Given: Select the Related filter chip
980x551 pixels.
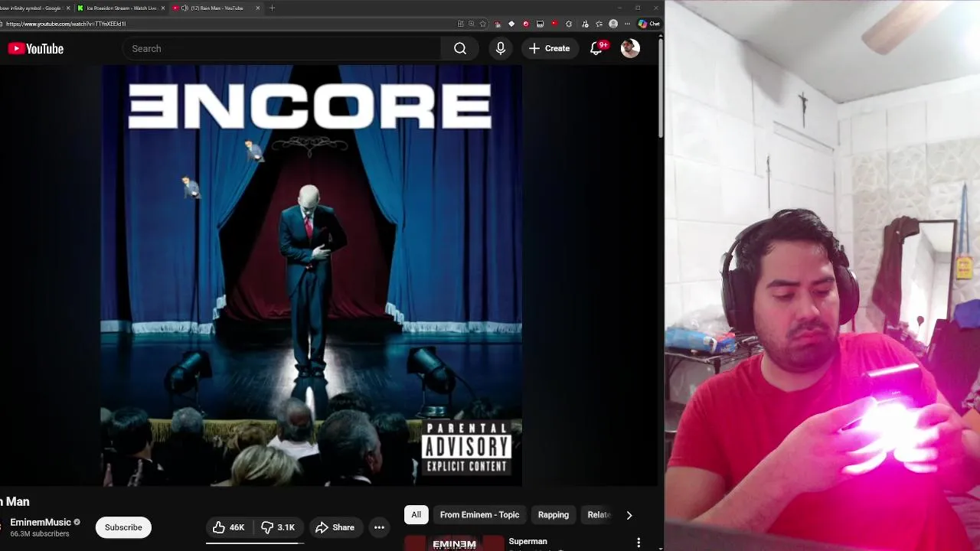Looking at the screenshot, I should tap(599, 515).
